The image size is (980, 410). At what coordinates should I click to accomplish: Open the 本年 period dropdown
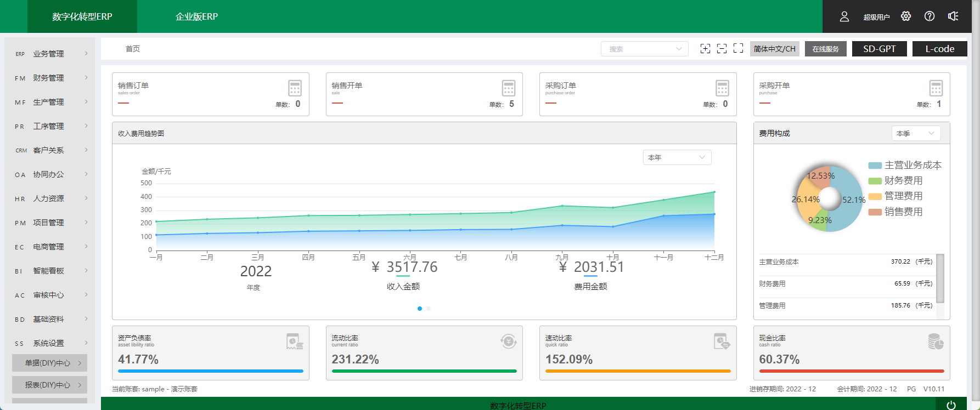click(x=677, y=158)
